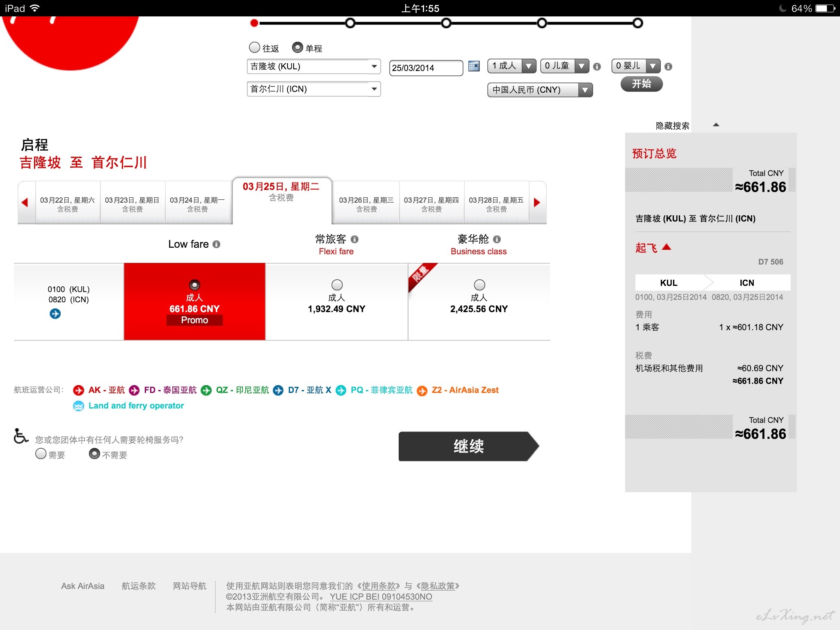Click D7 亚航 X blue plane icon

pyautogui.click(x=278, y=390)
